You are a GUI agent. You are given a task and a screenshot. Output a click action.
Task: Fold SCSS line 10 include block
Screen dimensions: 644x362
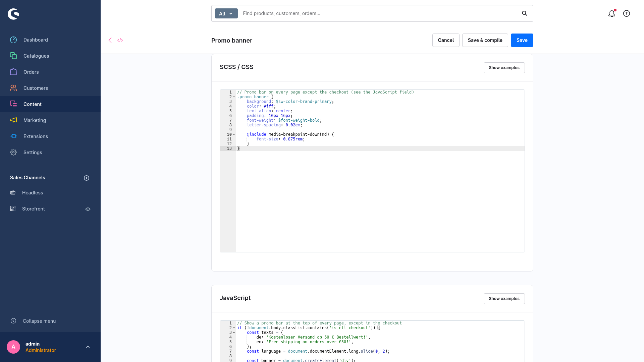coord(234,135)
